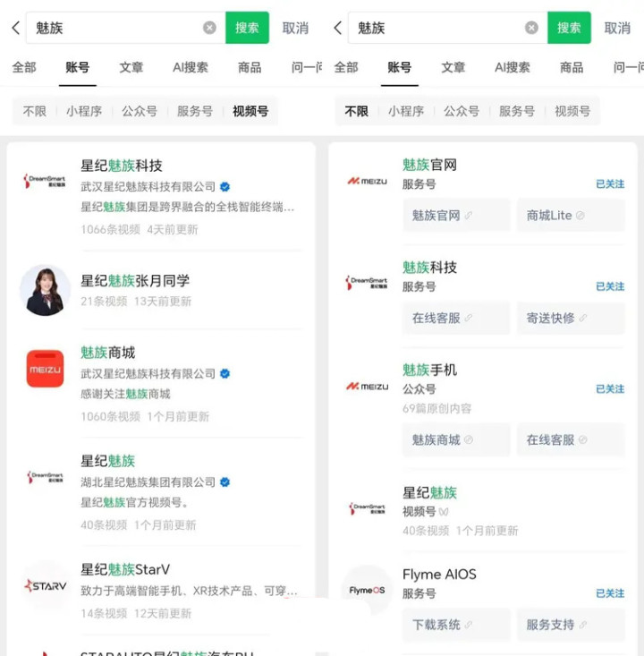This screenshot has width=644, height=656.
Task: Select 不限 filter on left screen
Action: click(35, 111)
